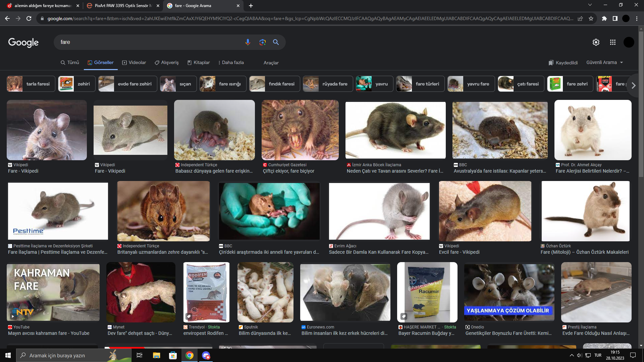Click the voice search microphone icon
Image resolution: width=644 pixels, height=362 pixels.
[x=248, y=42]
